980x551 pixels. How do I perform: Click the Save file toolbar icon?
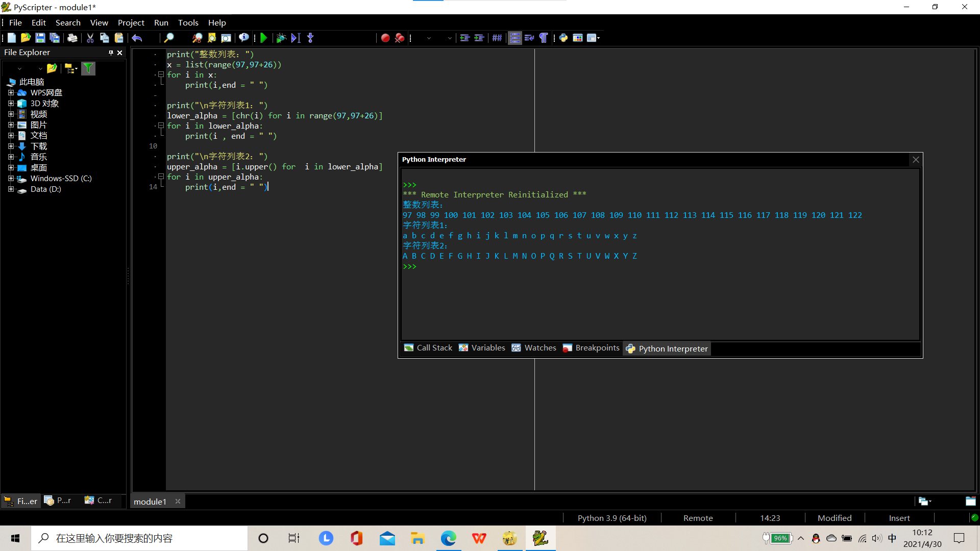(40, 38)
